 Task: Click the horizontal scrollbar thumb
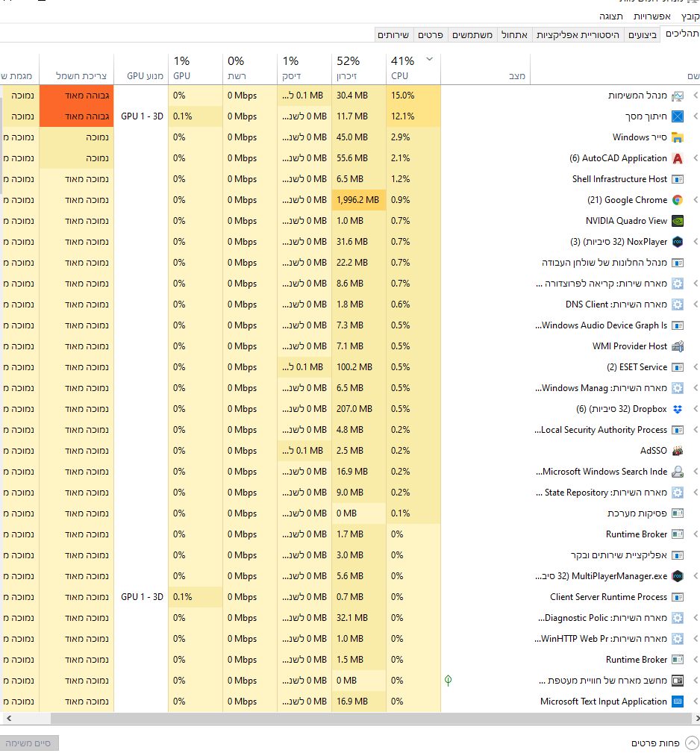[371, 719]
